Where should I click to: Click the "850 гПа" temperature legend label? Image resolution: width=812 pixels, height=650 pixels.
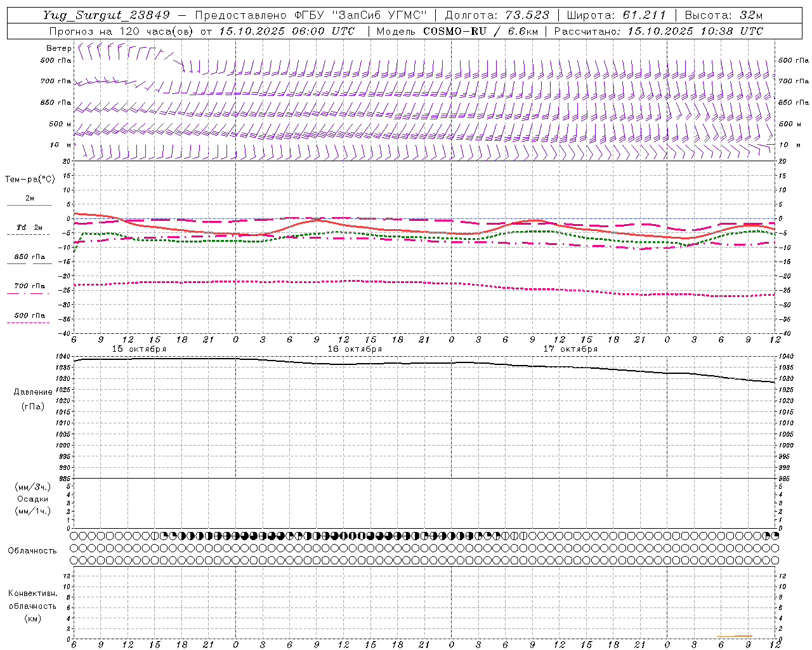click(30, 257)
